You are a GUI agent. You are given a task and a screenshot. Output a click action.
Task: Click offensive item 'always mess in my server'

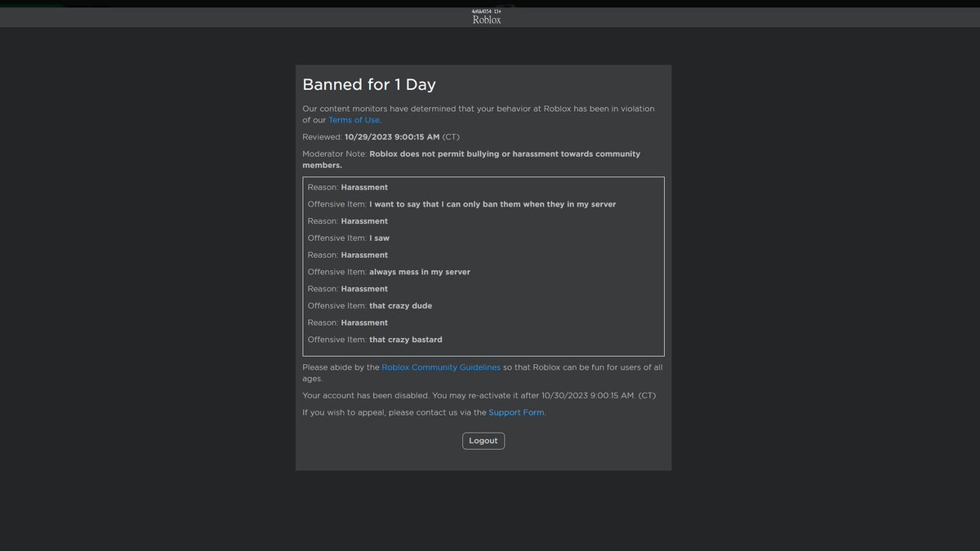pos(420,272)
